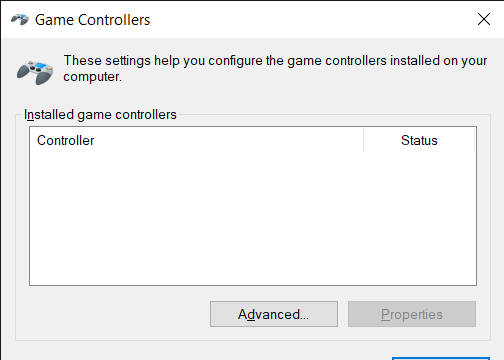504x360 pixels.
Task: Click the divider at Status header's right edge
Action: click(474, 140)
